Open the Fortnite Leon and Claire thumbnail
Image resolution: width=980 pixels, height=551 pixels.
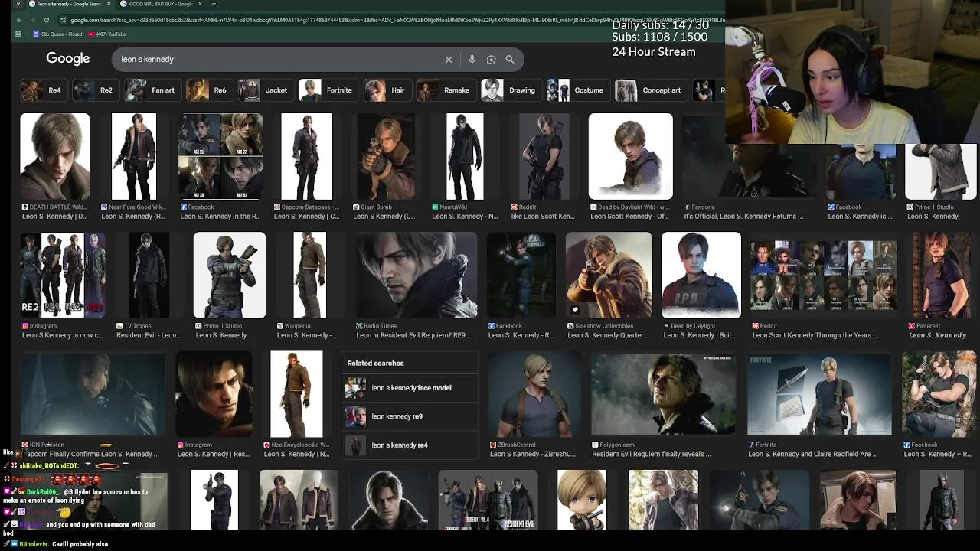pyautogui.click(x=820, y=394)
